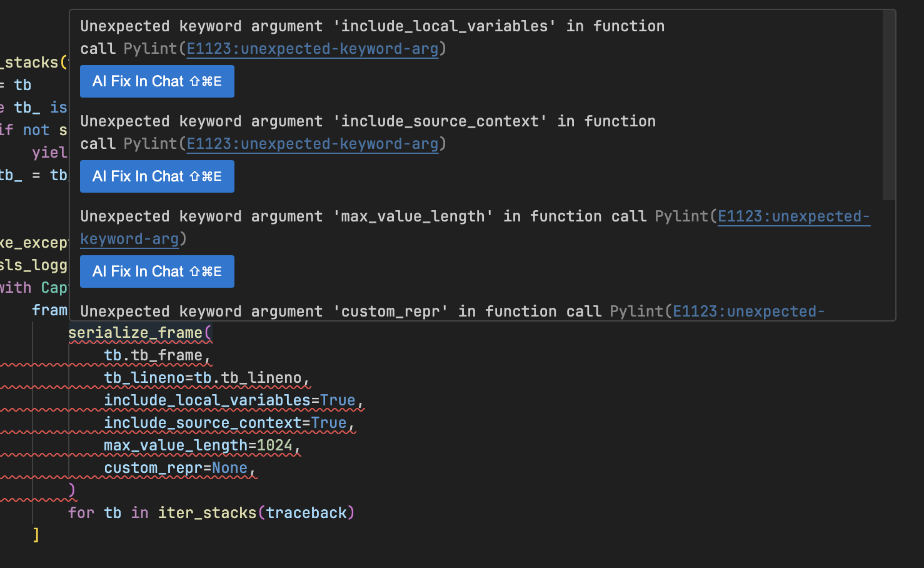Click the serialize_frame function name in code
Viewport: 924px width, 568px height.
(x=135, y=333)
